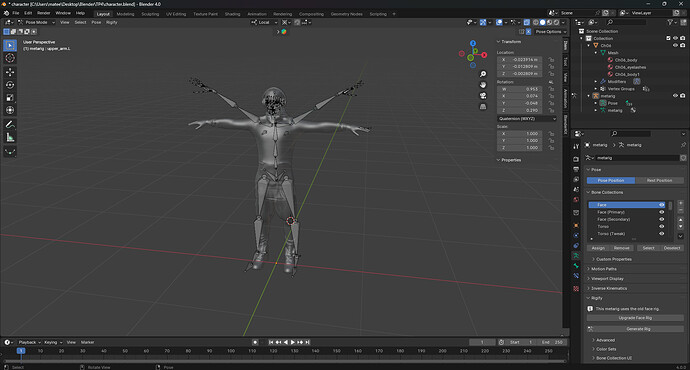Screen dimensions: 690x370
Task: Expand Viewport Display panel
Action: coord(607,278)
